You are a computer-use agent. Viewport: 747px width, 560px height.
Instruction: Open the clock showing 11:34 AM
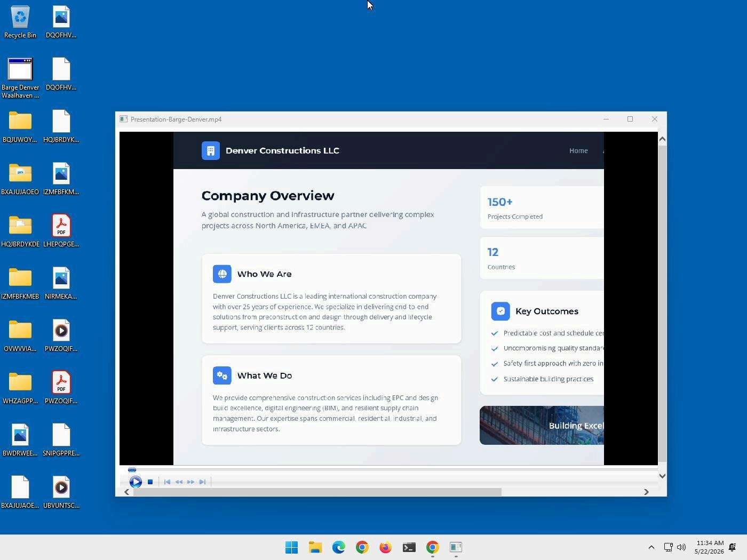tap(709, 547)
